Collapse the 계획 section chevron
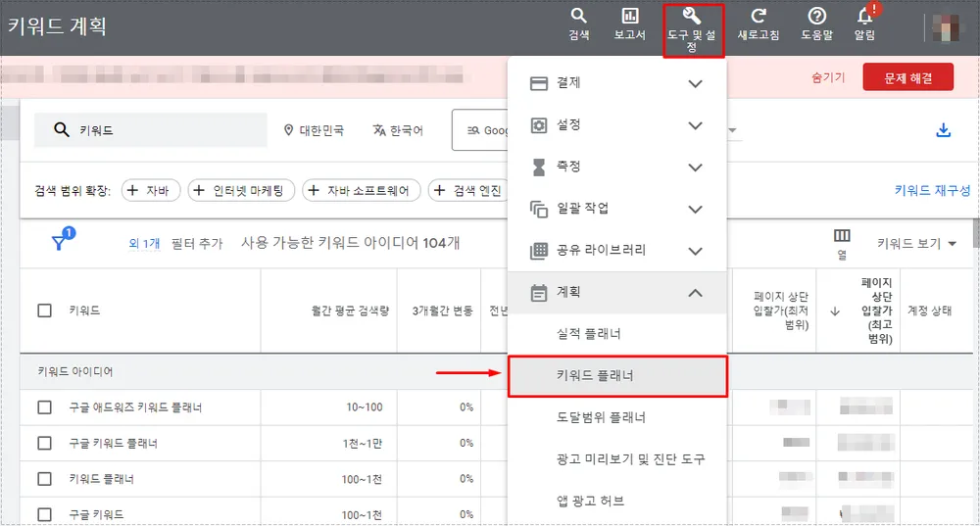The height and width of the screenshot is (526, 980). click(x=695, y=292)
